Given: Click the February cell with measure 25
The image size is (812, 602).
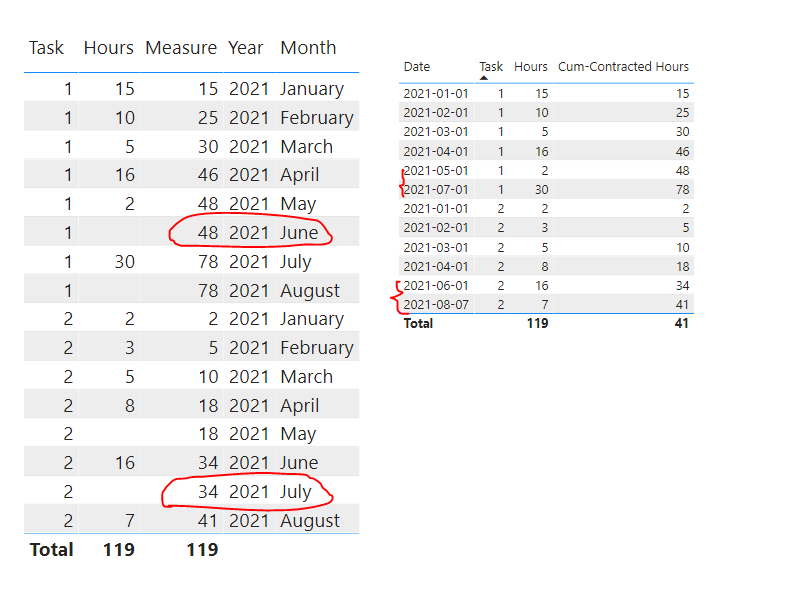Looking at the screenshot, I should tap(316, 118).
